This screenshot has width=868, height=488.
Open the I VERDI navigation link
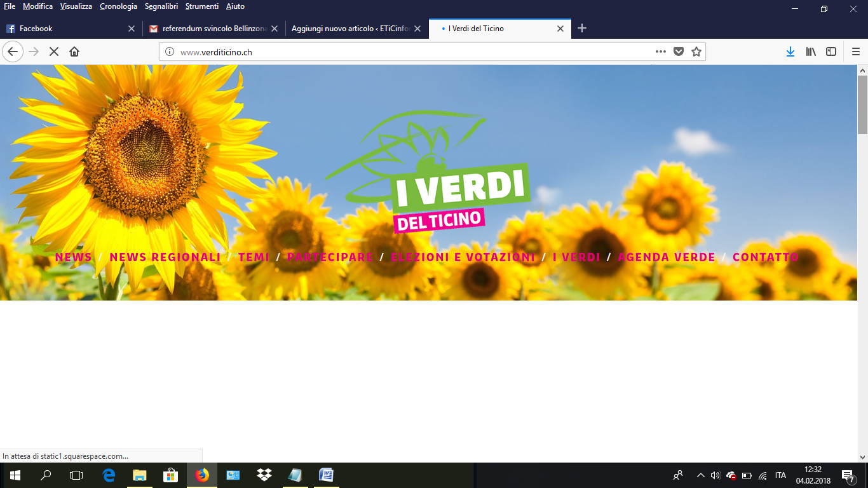click(576, 257)
